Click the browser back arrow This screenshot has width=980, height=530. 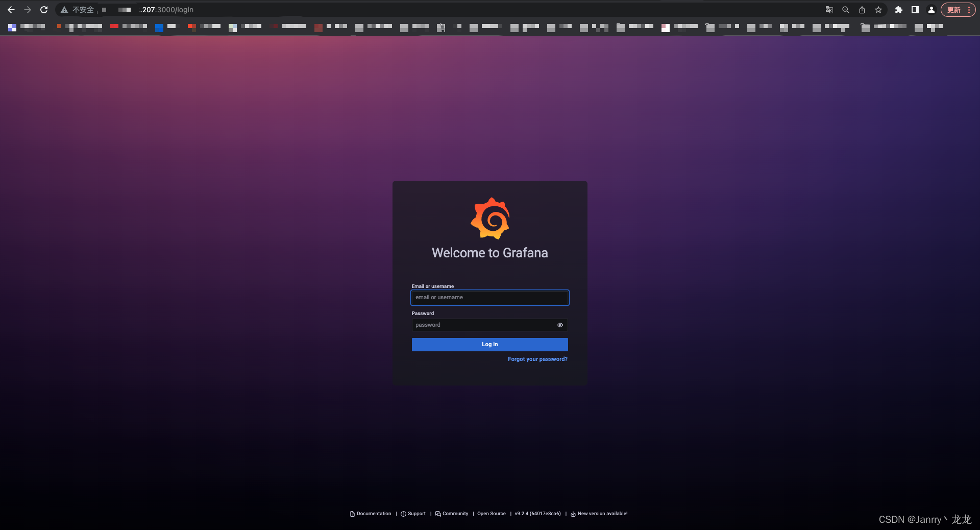[11, 10]
